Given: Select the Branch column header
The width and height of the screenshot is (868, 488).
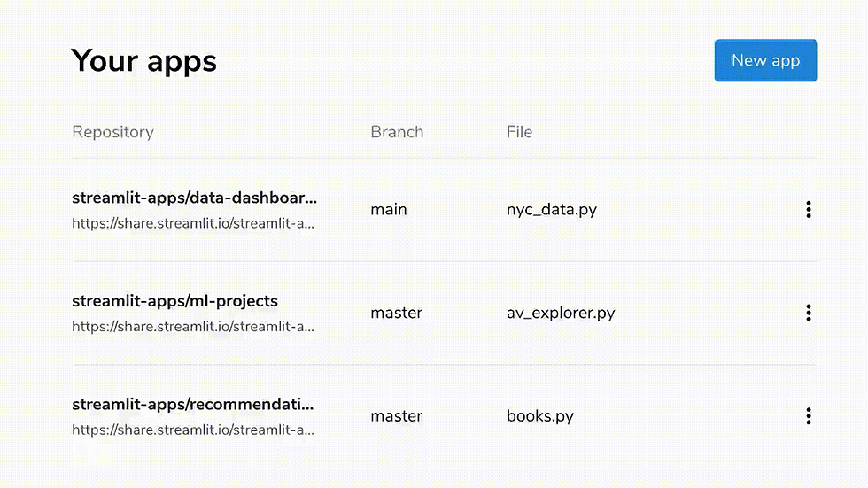Looking at the screenshot, I should click(x=397, y=132).
